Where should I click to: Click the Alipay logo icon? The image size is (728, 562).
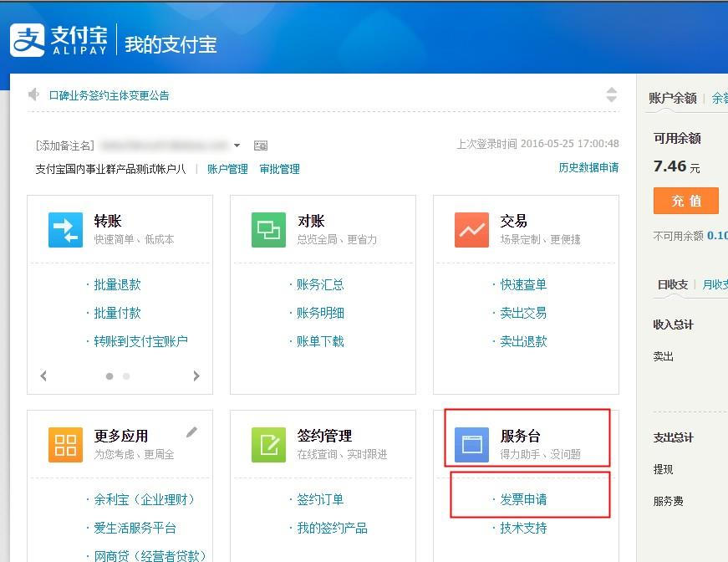click(28, 40)
